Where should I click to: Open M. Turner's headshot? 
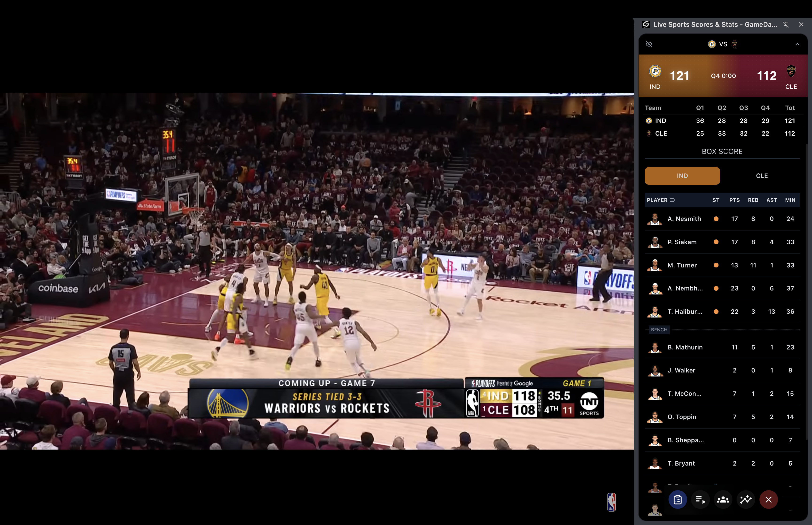pos(655,265)
